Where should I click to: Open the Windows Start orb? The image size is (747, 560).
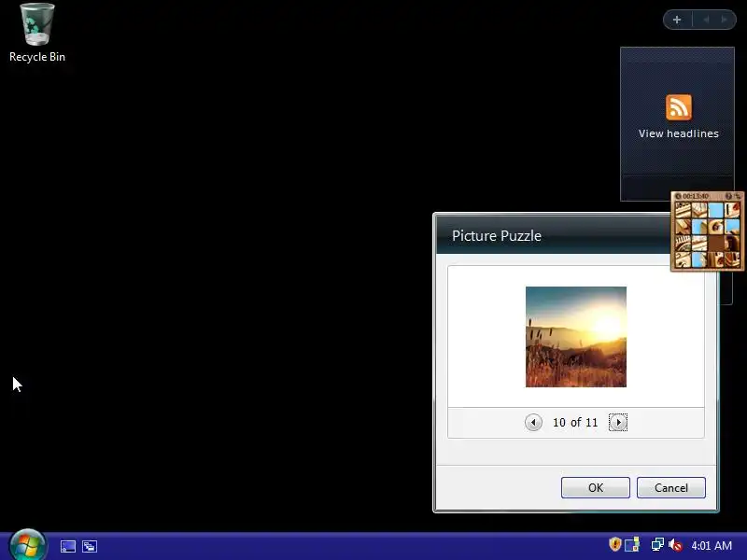pyautogui.click(x=28, y=546)
